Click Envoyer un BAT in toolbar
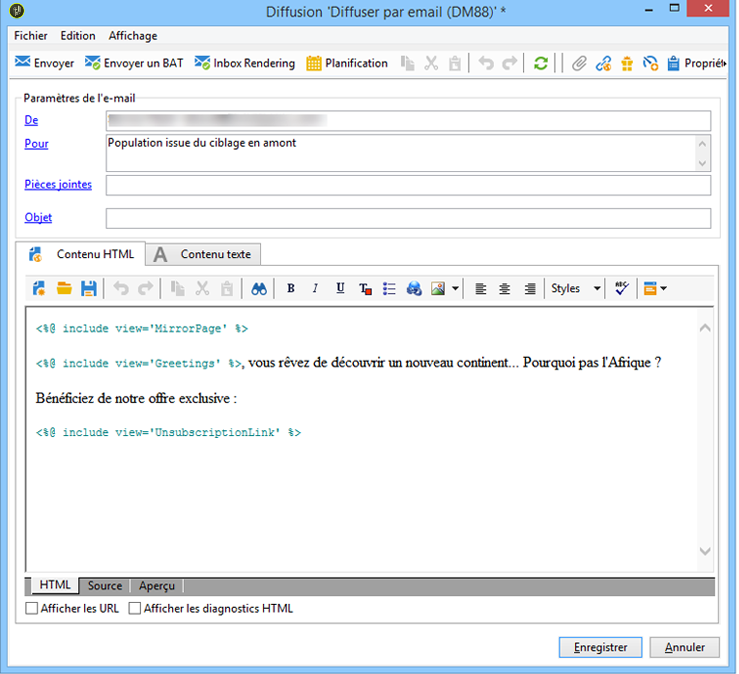Image resolution: width=739 pixels, height=674 pixels. click(134, 63)
